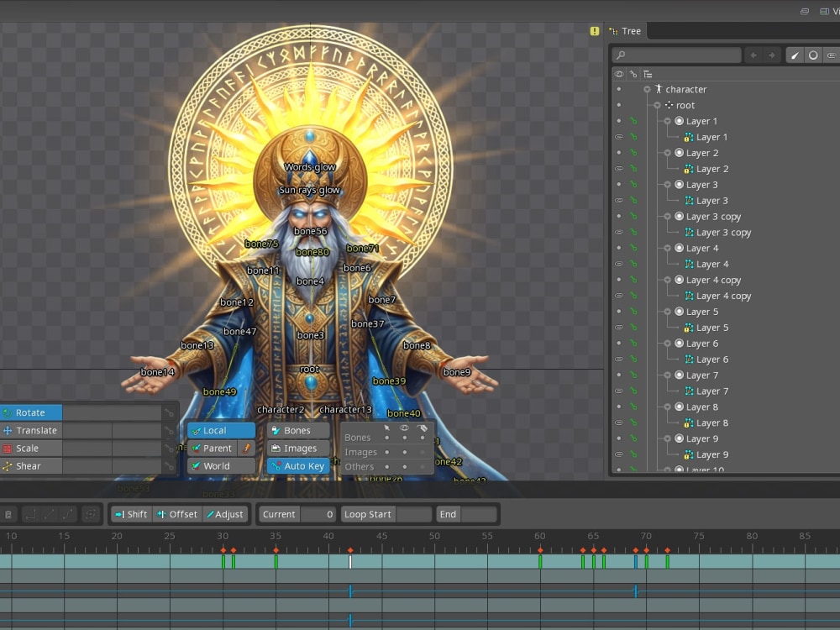Select the Translate tool
840x630 pixels.
tap(30, 430)
